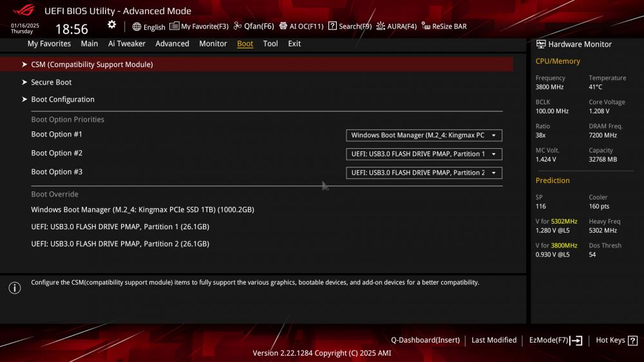Open the Ai Tweaker tab
644x362 pixels.
click(x=126, y=44)
